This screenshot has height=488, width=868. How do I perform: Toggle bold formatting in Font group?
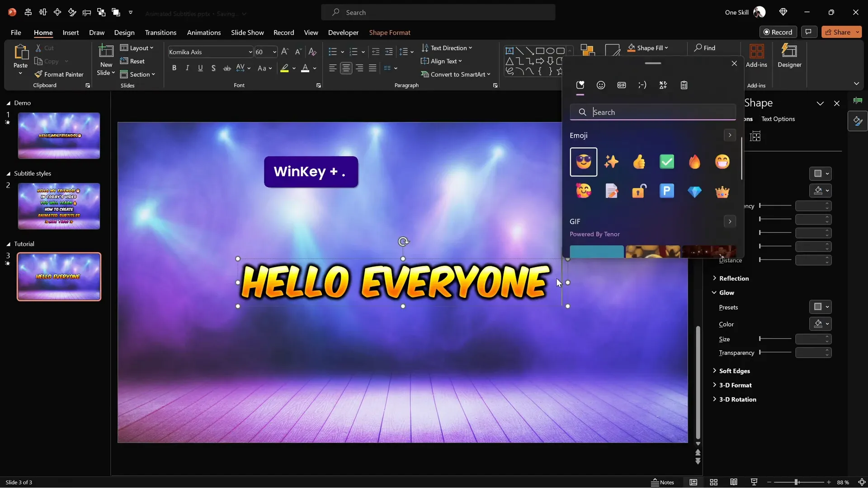coord(174,68)
